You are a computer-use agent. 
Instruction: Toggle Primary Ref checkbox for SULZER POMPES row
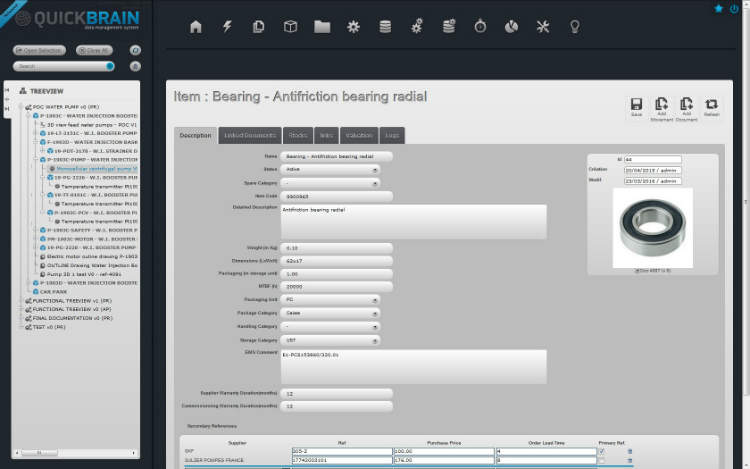[601, 460]
